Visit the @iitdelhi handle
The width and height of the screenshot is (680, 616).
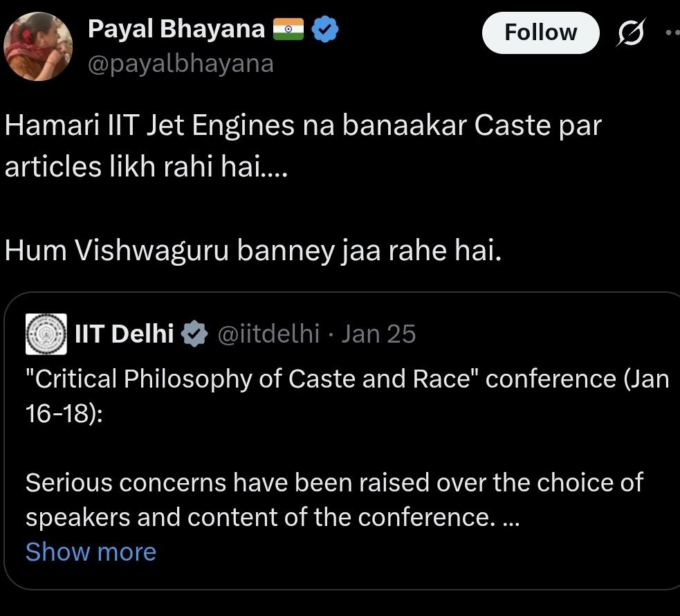(x=268, y=334)
